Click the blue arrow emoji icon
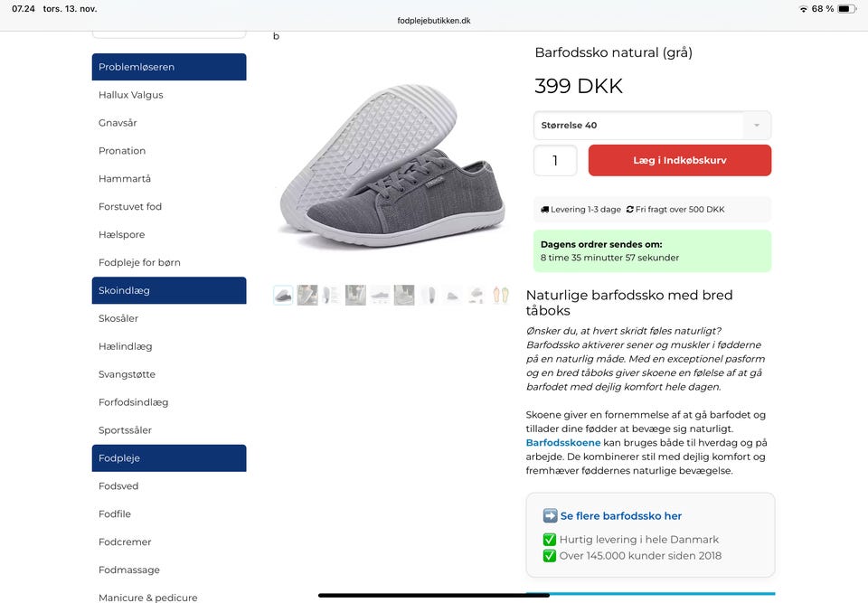The image size is (868, 603). point(550,515)
